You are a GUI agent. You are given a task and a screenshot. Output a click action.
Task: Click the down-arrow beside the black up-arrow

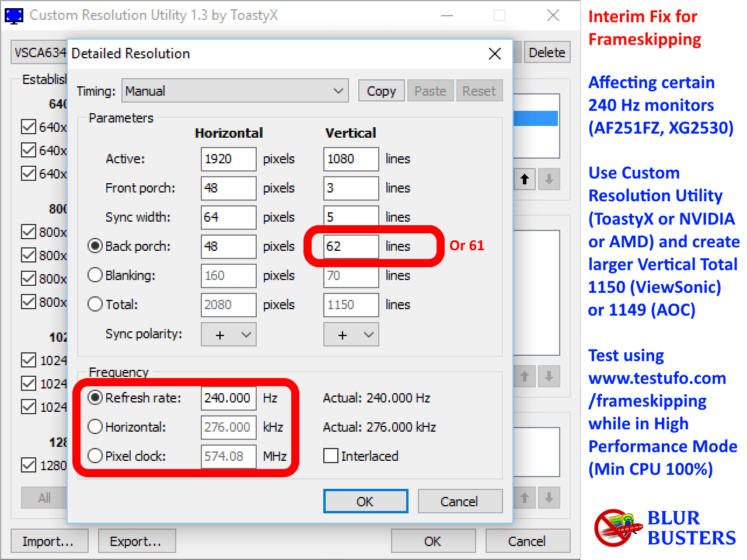[549, 179]
